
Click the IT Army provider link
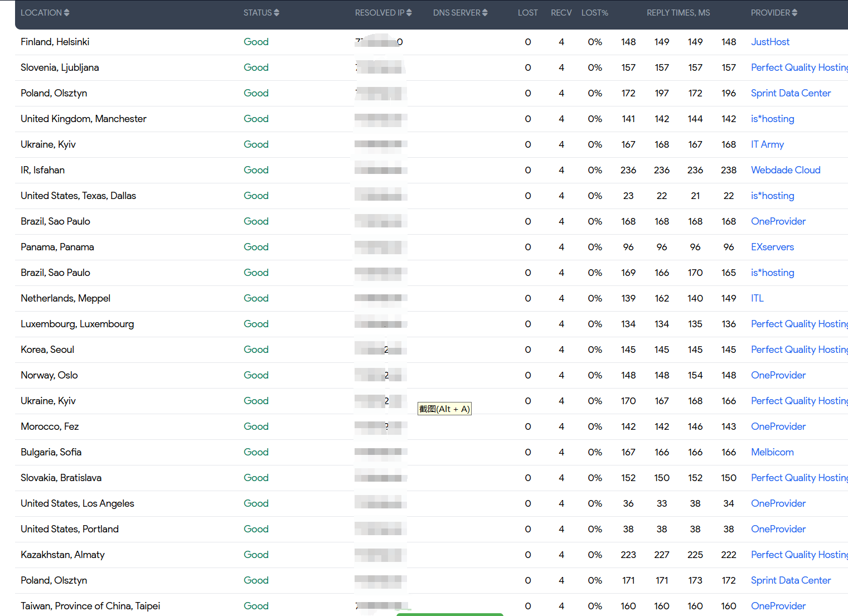tap(767, 144)
